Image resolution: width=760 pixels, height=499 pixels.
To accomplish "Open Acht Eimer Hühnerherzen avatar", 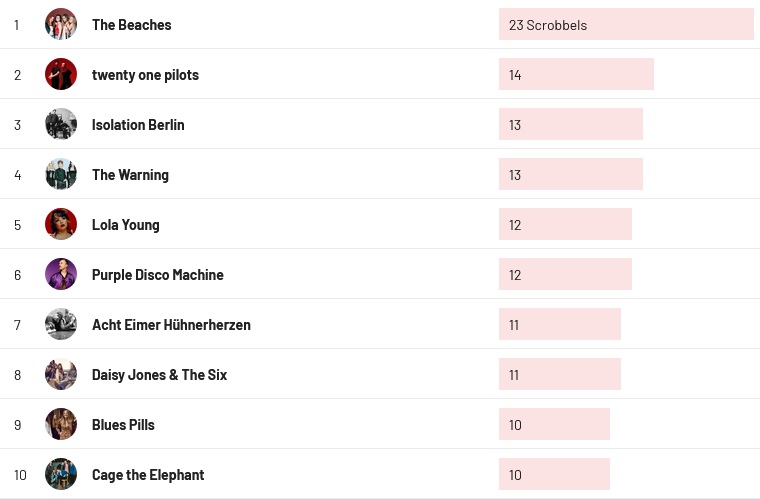I will coord(61,324).
